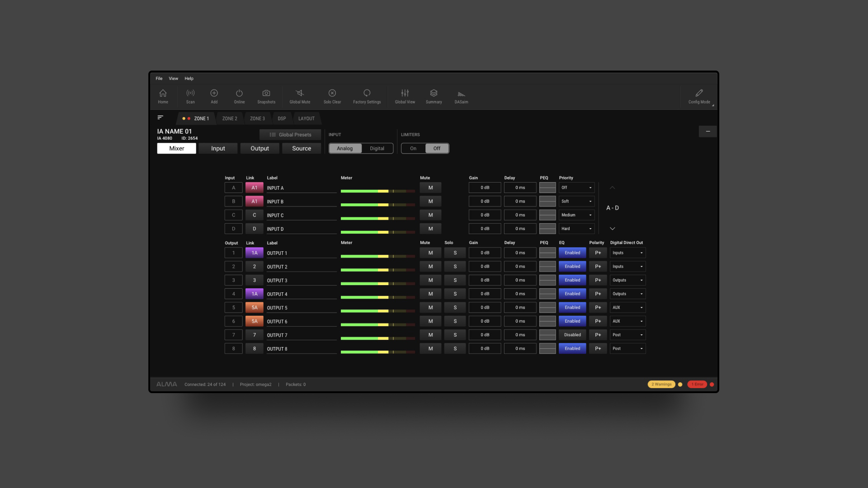868x488 pixels.
Task: Open the Summary layers icon
Action: (434, 96)
